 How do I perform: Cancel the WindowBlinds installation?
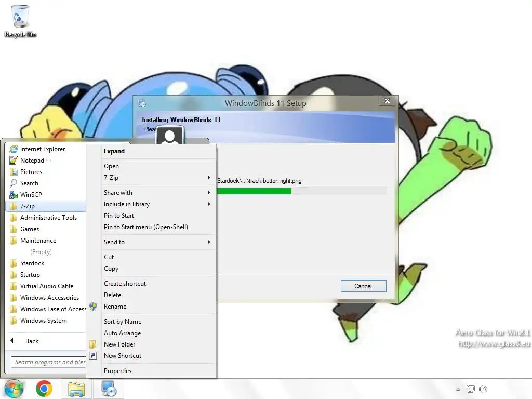pyautogui.click(x=363, y=286)
